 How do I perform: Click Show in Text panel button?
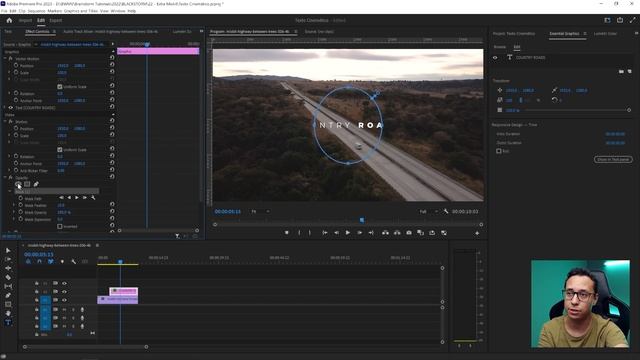pyautogui.click(x=613, y=159)
